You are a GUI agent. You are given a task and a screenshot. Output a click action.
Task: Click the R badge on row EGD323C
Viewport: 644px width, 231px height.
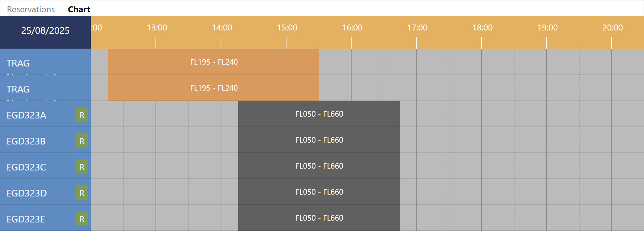[81, 167]
